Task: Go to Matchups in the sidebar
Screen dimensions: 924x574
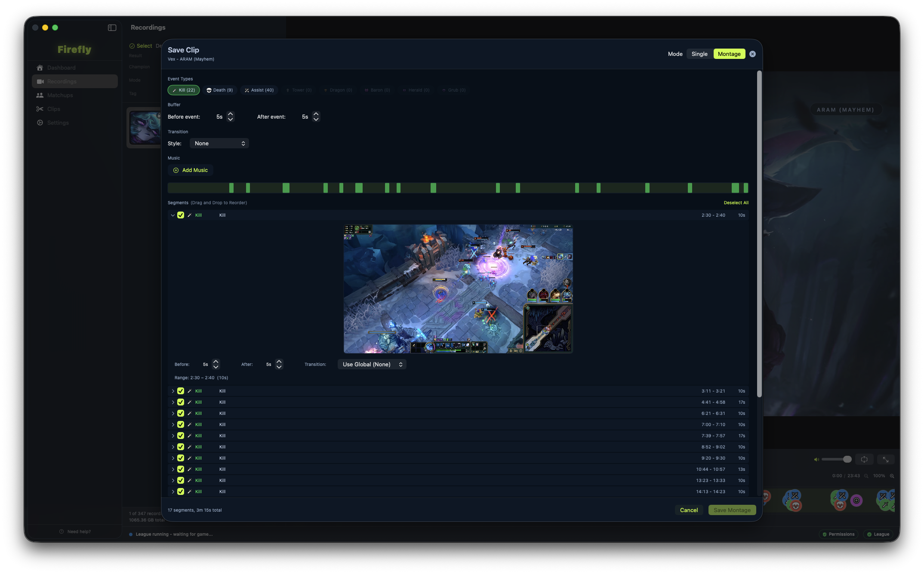Action: 74,95
